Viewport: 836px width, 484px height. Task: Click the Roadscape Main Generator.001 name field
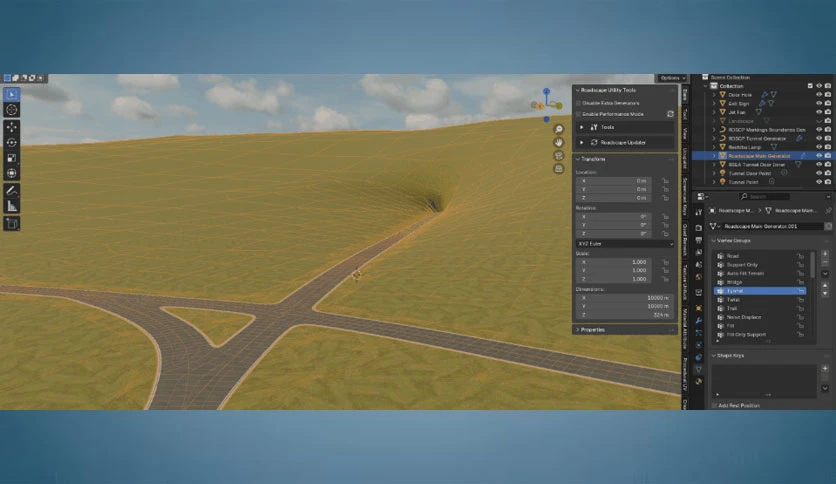tap(773, 227)
